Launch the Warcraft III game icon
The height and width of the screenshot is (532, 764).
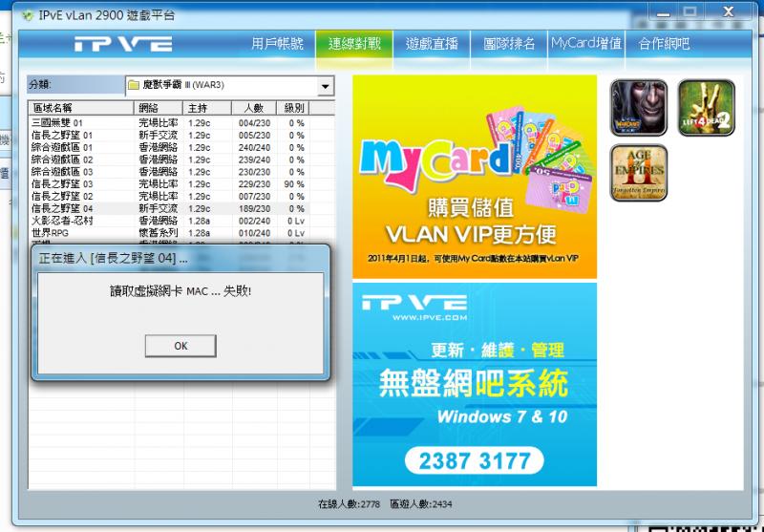(x=638, y=108)
